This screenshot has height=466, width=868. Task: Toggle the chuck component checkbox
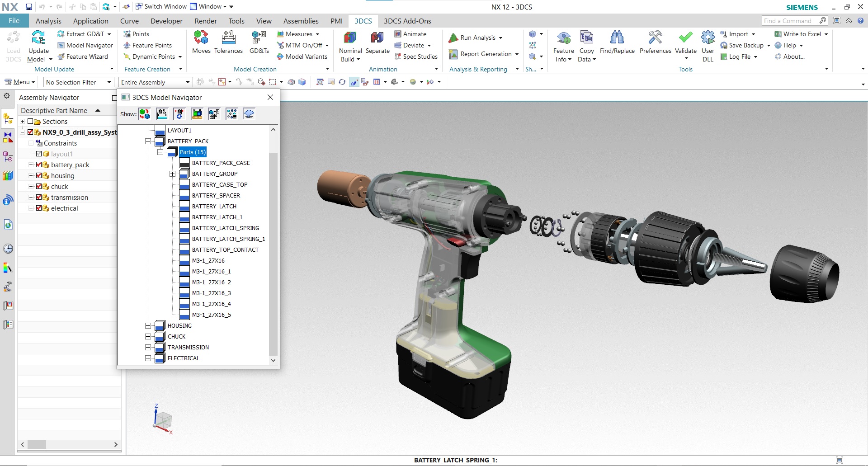[x=38, y=186]
